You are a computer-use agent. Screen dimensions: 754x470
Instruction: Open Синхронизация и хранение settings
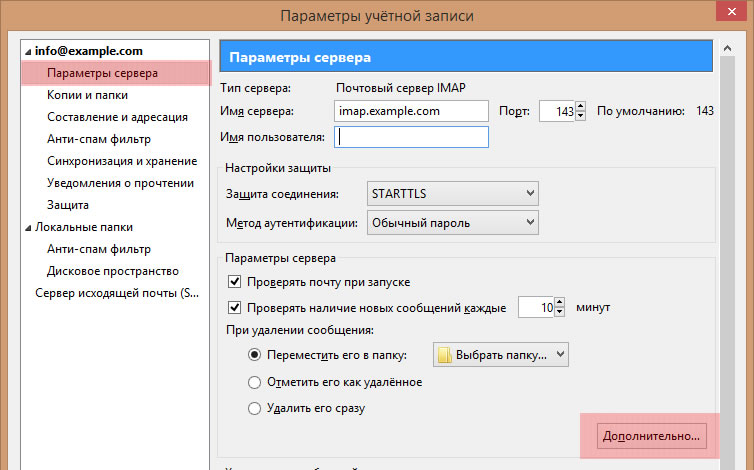click(122, 161)
